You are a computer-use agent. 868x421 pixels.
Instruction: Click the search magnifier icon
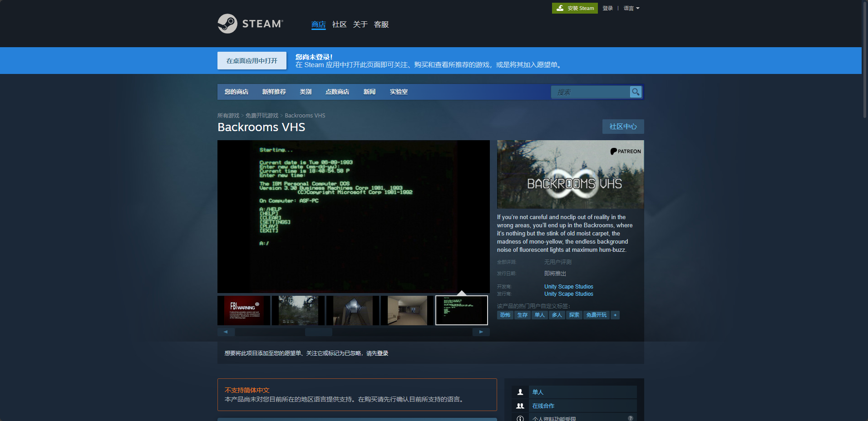tap(636, 92)
